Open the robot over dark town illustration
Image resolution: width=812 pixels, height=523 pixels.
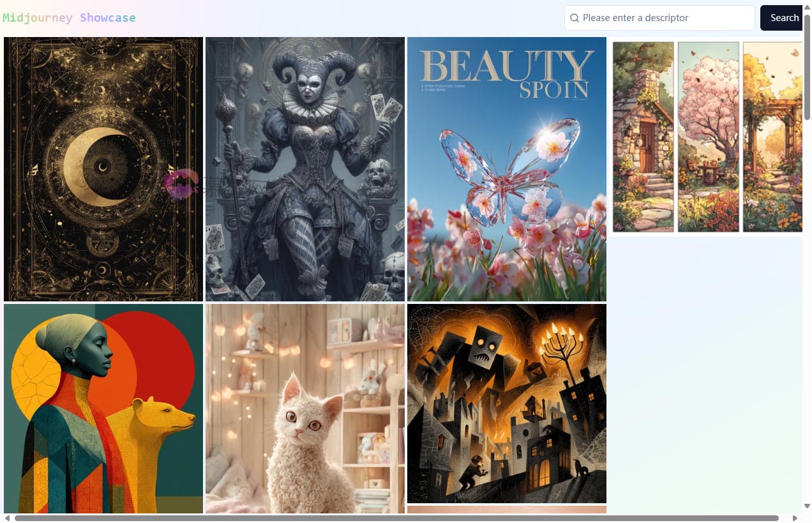coord(507,404)
